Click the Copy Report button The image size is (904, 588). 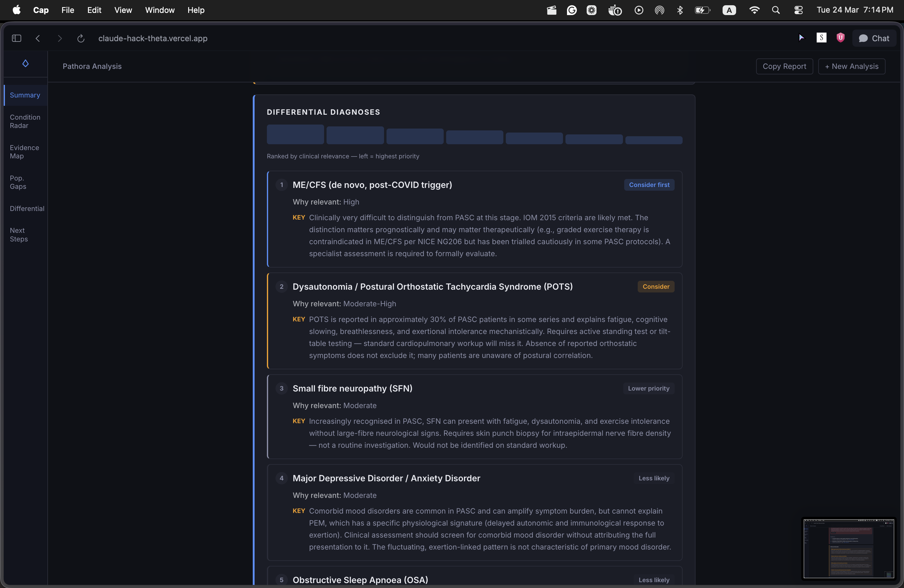[784, 66]
